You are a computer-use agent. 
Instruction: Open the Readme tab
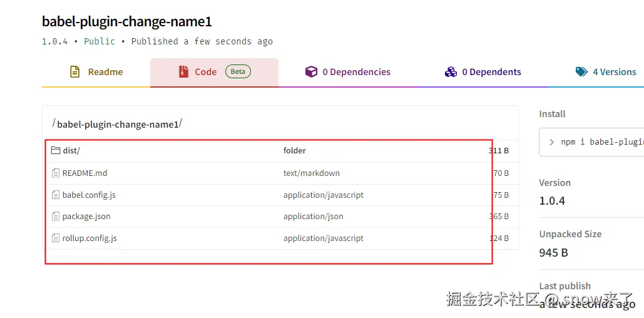(96, 73)
